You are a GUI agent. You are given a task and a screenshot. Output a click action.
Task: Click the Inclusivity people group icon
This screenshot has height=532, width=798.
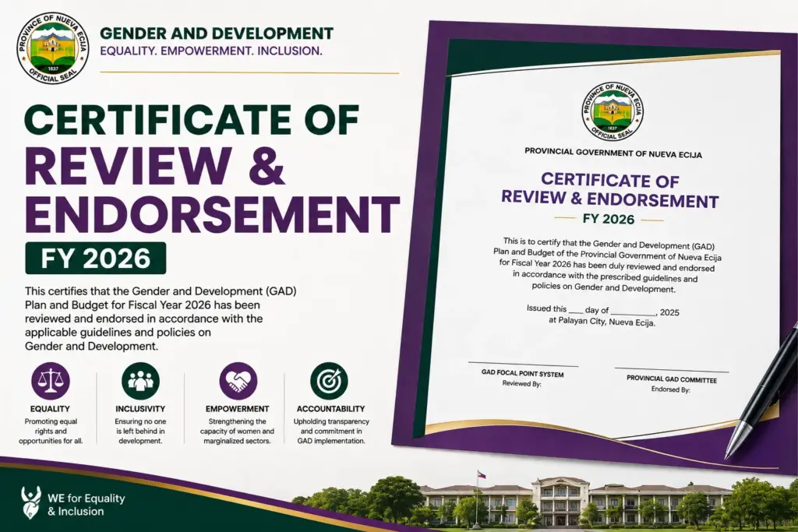tap(140, 381)
